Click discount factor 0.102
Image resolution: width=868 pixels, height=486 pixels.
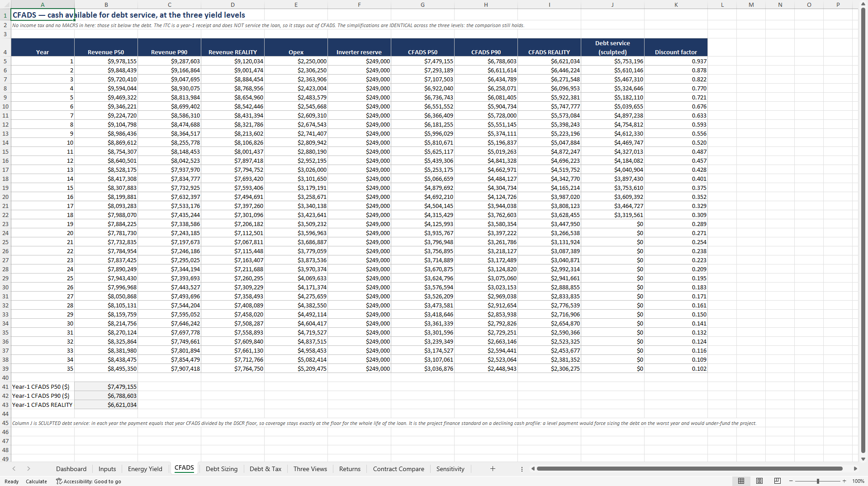point(676,368)
